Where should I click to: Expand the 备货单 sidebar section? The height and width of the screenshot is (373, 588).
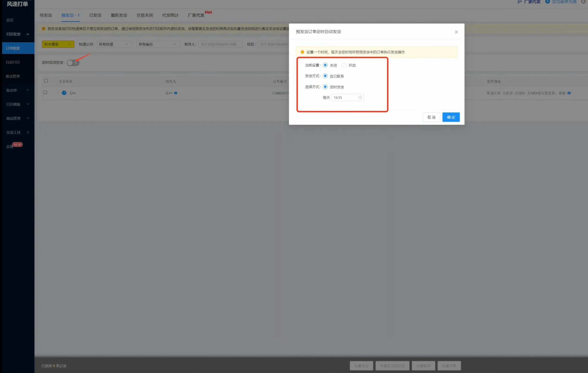18,90
